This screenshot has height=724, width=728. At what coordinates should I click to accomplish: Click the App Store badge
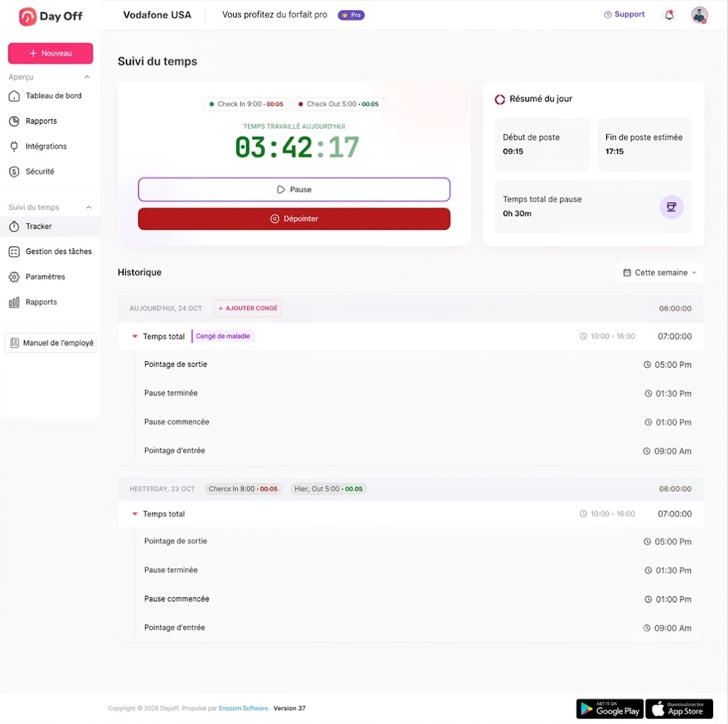click(679, 708)
